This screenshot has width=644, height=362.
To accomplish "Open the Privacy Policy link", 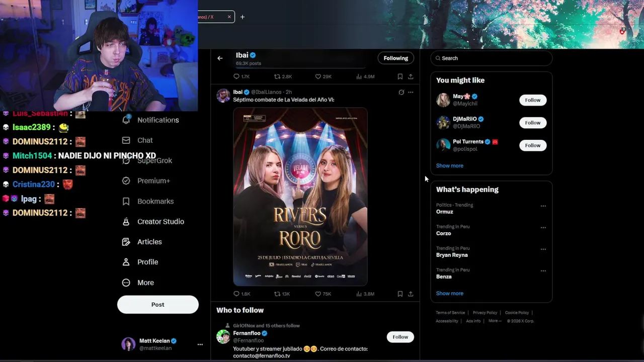I will click(x=485, y=313).
